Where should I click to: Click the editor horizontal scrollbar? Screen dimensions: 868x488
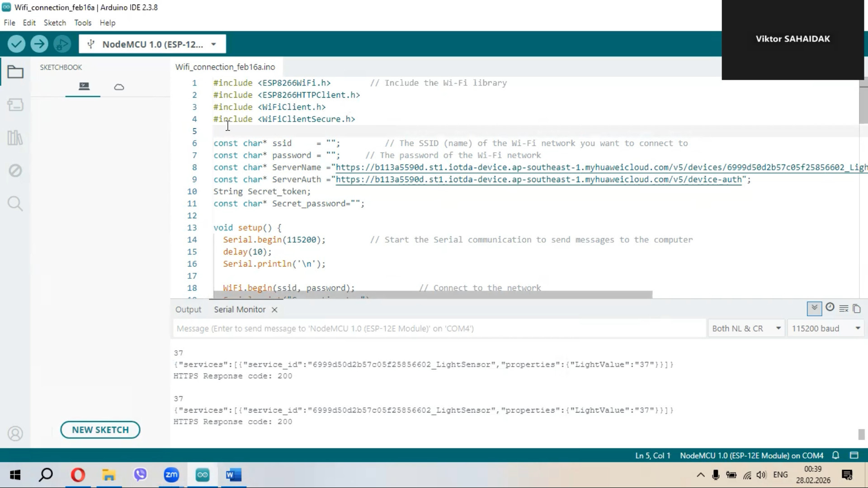[432, 295]
